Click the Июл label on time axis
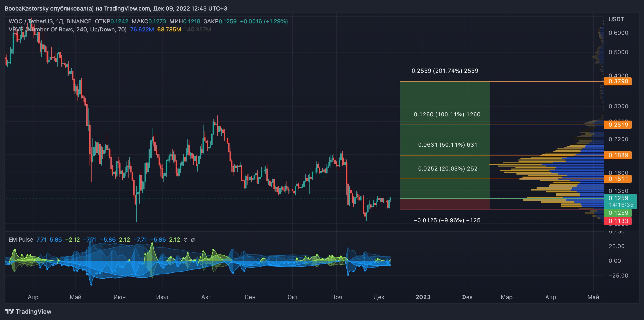Screen dimensions: 644x320 coord(162,297)
